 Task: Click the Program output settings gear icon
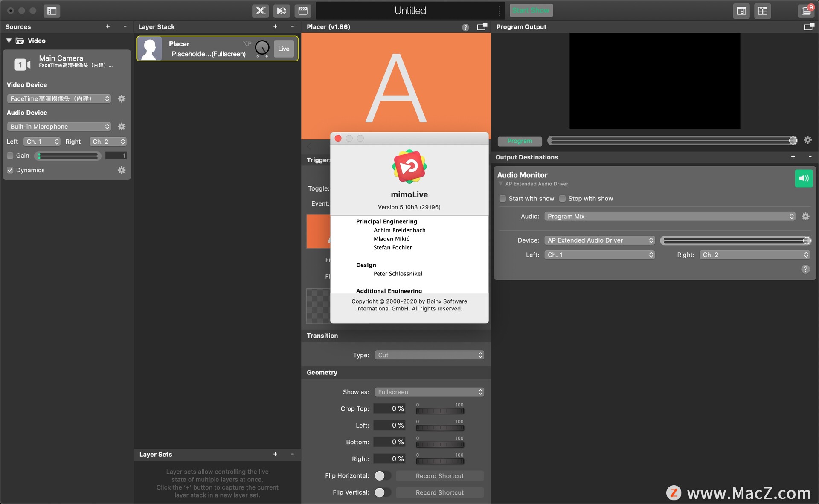tap(808, 140)
